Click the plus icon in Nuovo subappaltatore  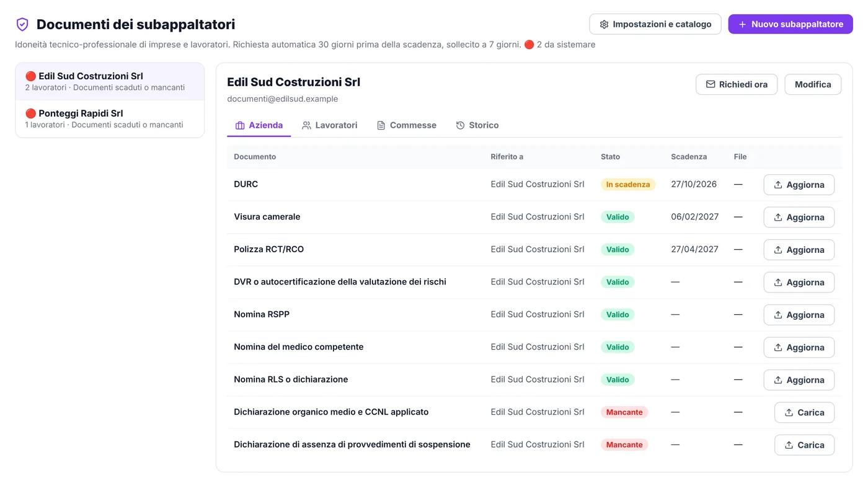742,24
